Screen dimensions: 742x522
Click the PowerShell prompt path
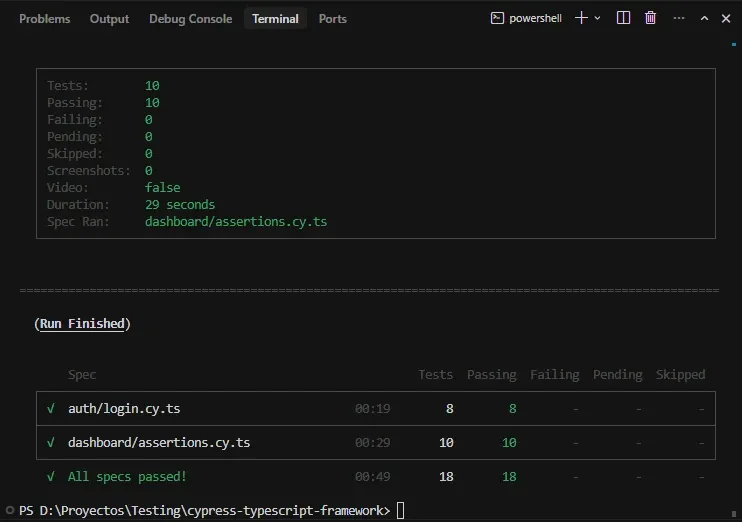[204, 511]
